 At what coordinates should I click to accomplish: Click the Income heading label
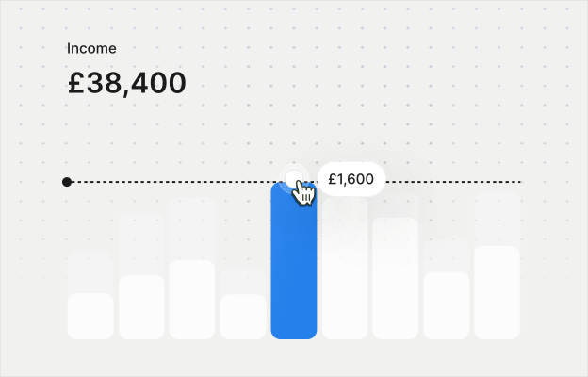tap(92, 48)
